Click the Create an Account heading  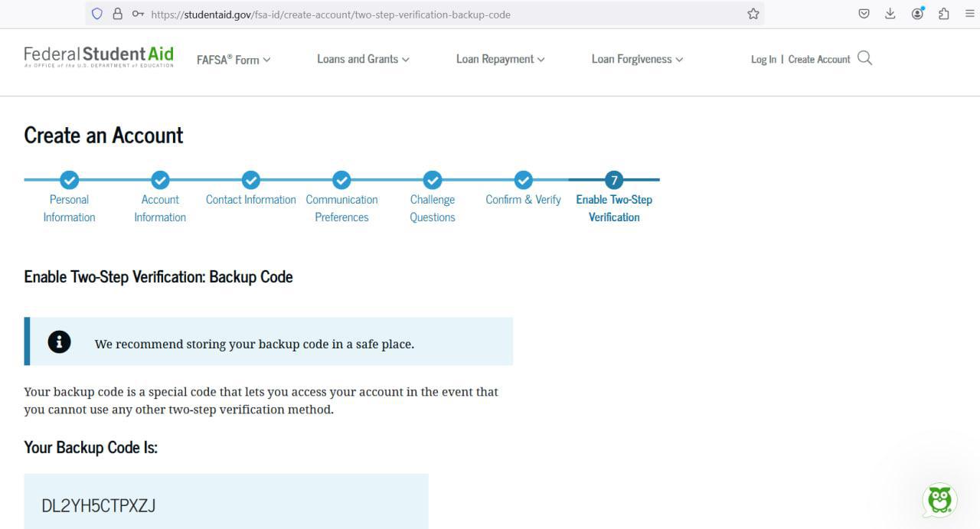tap(103, 136)
